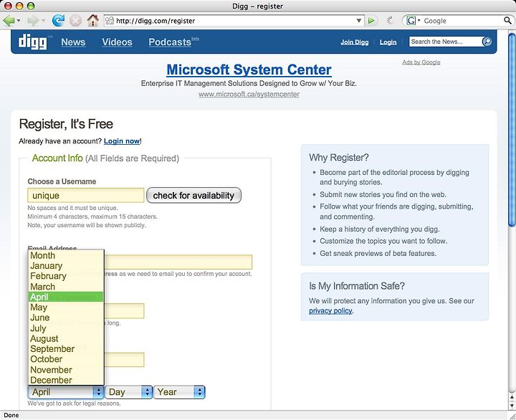Submit Digg news search with magnifier button

coord(487,42)
